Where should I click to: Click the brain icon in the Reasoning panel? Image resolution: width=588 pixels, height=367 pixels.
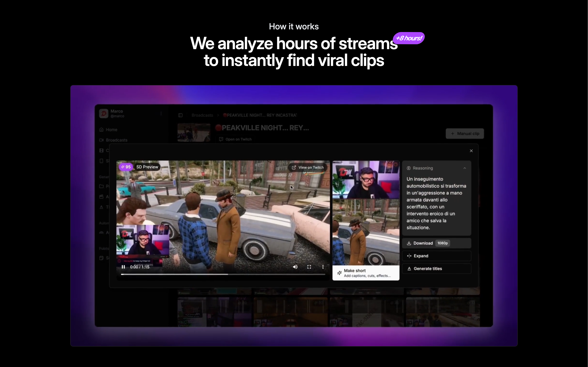[x=409, y=168]
